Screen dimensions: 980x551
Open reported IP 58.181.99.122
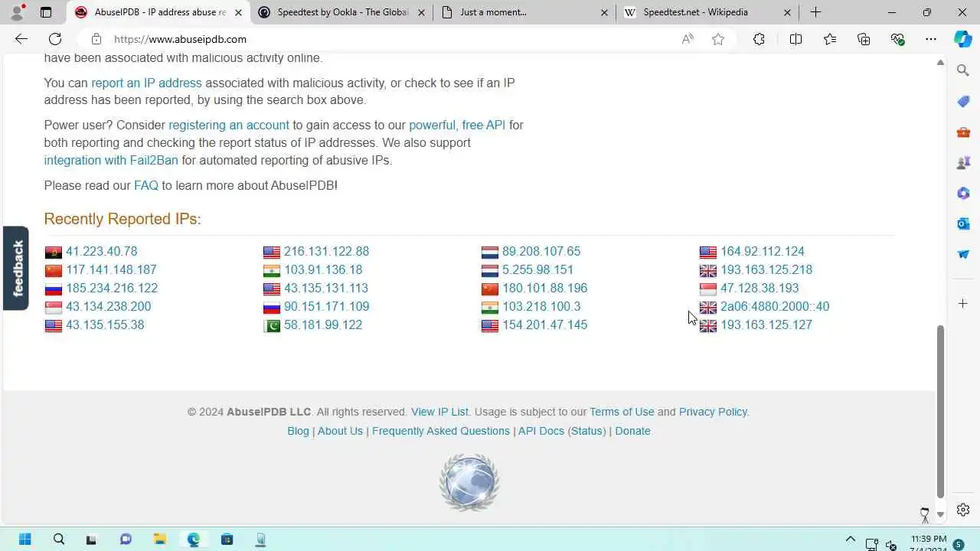click(323, 324)
